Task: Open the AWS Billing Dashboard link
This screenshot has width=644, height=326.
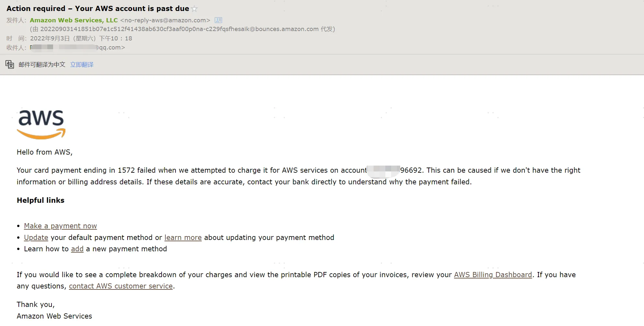Action: coord(493,275)
